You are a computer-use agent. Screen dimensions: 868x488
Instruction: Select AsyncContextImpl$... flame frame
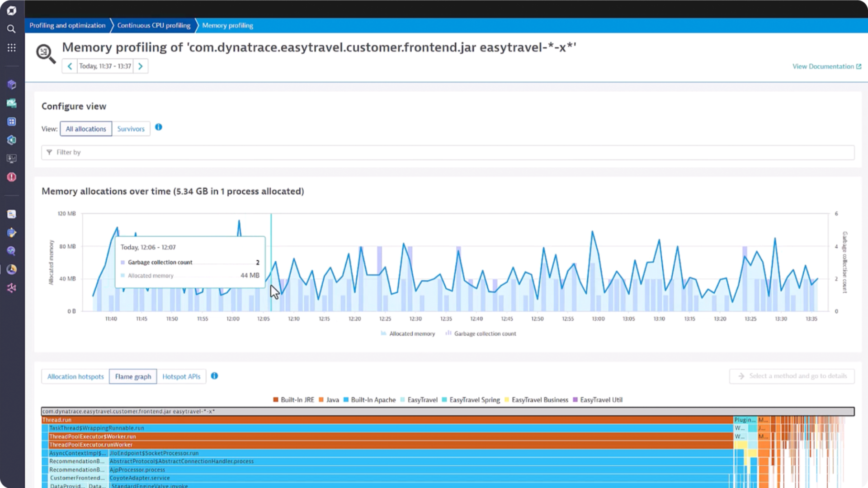point(78,453)
